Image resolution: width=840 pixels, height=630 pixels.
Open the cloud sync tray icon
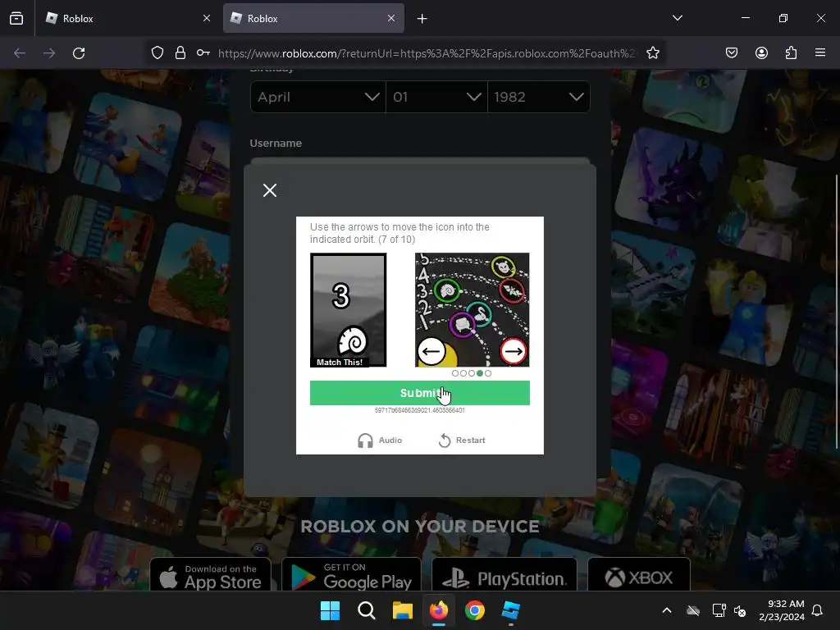[x=693, y=610]
